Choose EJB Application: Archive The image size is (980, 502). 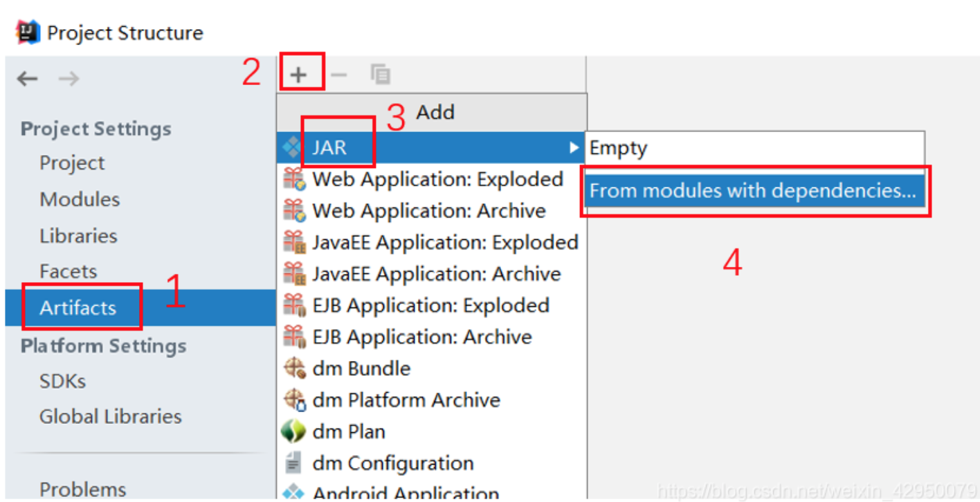pyautogui.click(x=422, y=337)
